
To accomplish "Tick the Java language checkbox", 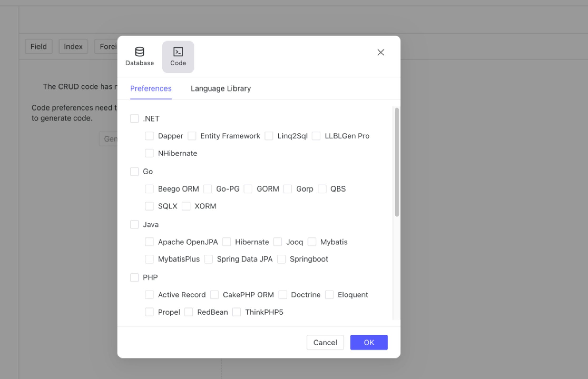I will [x=134, y=225].
